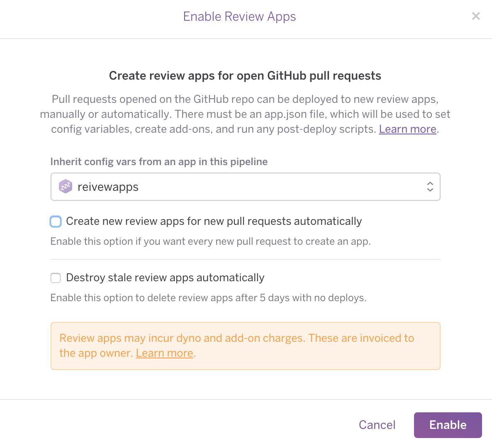The image size is (492, 448).
Task: Check "Create new review apps for new pull requests automatically"
Action: pos(56,221)
